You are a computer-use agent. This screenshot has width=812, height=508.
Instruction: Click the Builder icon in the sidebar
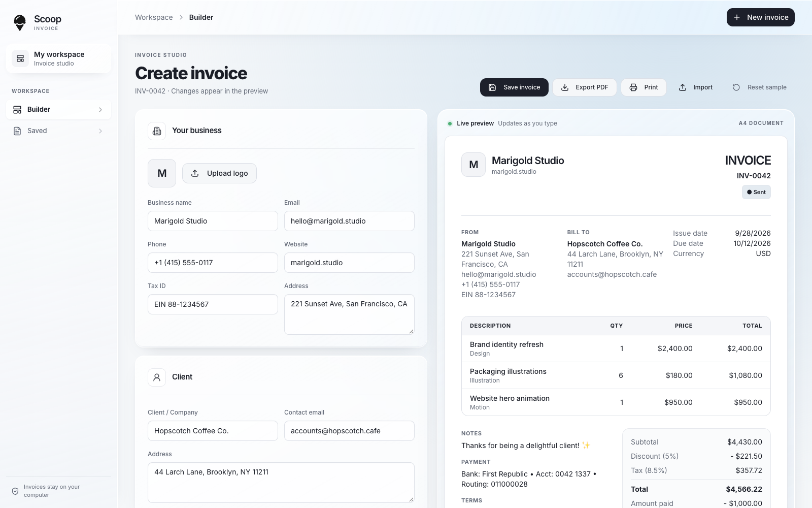(17, 110)
